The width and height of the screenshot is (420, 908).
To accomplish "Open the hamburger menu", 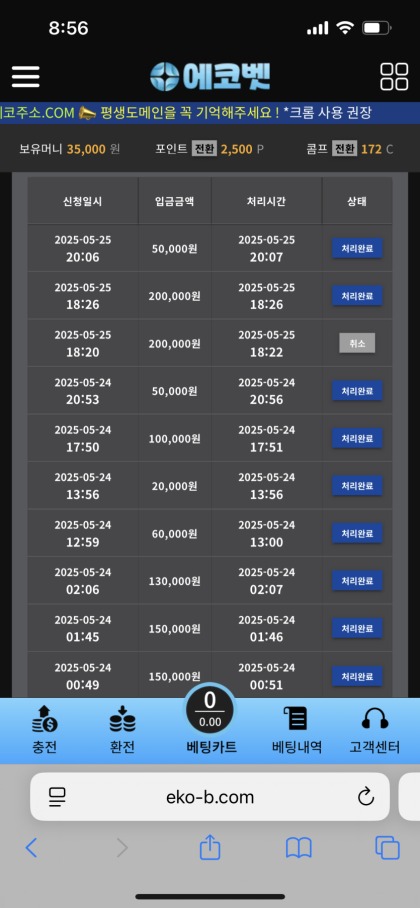I will (25, 76).
